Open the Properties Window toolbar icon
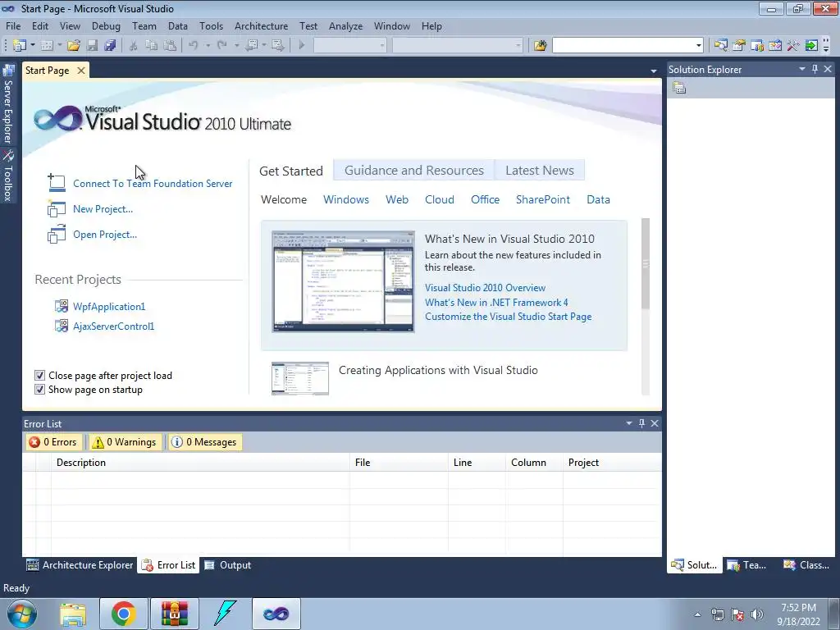840x630 pixels. pyautogui.click(x=739, y=46)
